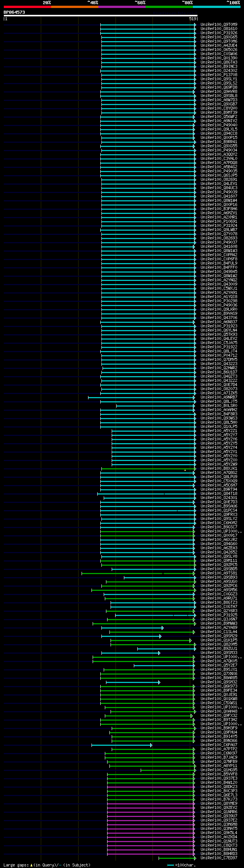Screen dimensions: 244x868
Task: Select label UniRef100_Q2HWR2
Action: pos(219,368)
